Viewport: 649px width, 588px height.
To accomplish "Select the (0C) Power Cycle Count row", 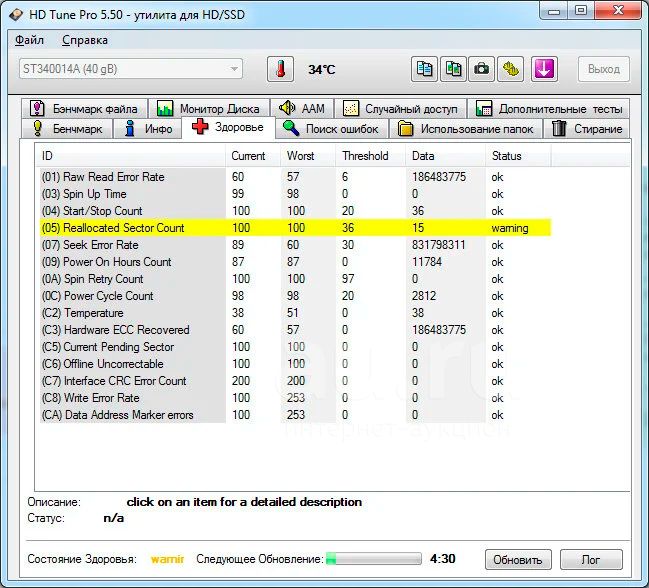I will (296, 296).
